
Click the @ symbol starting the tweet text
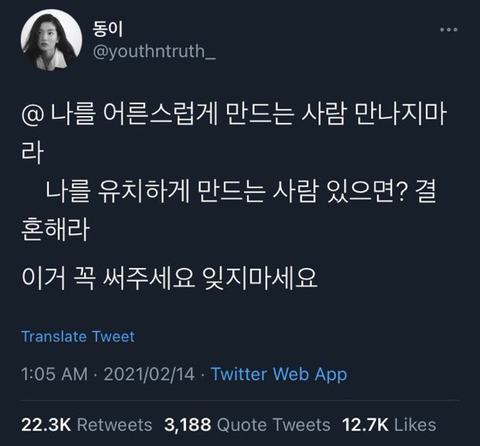32,115
